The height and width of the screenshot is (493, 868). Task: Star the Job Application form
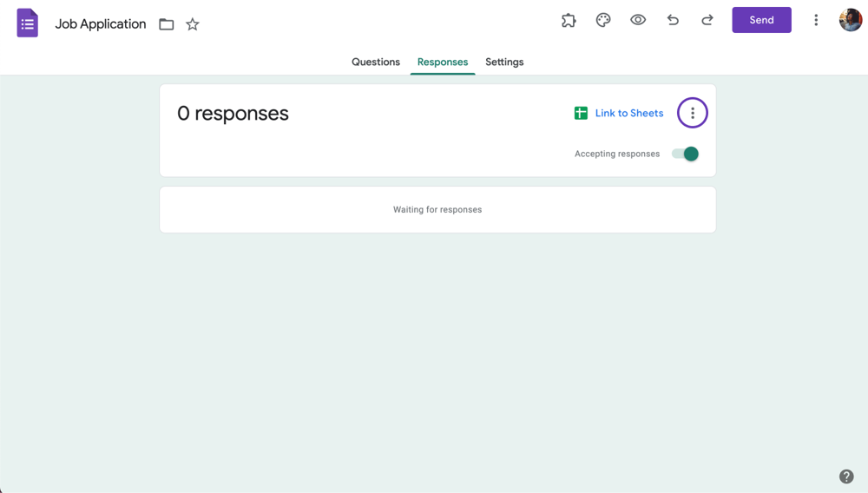click(193, 24)
